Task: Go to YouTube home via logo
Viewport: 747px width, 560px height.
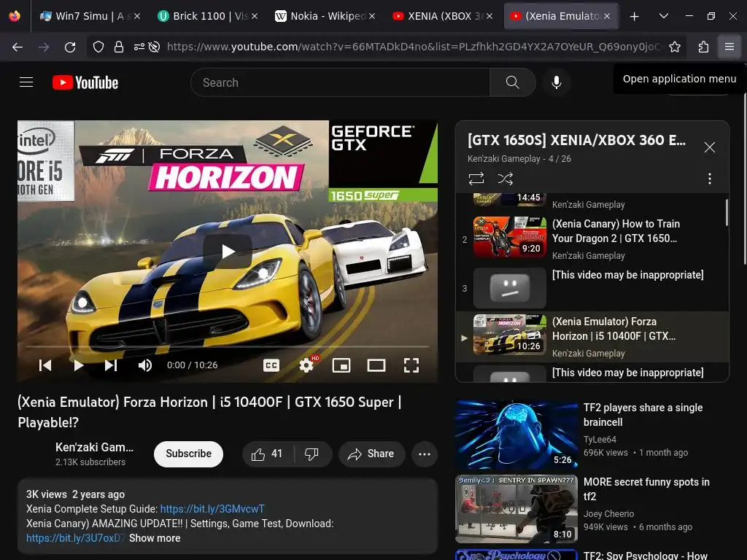Action: [85, 82]
